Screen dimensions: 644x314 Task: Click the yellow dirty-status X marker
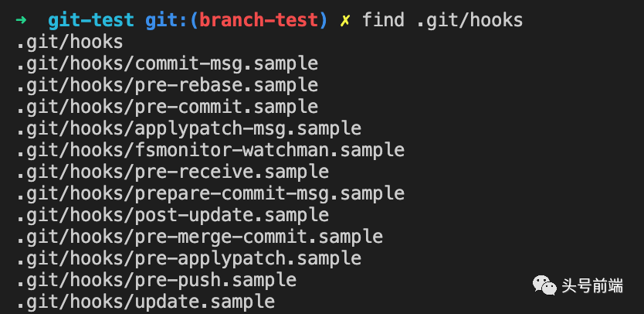click(x=345, y=20)
